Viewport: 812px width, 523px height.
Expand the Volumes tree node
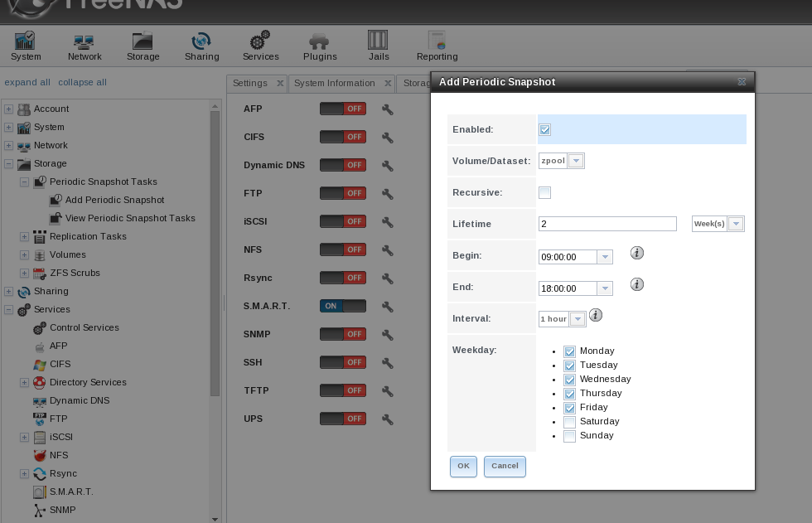(x=24, y=254)
